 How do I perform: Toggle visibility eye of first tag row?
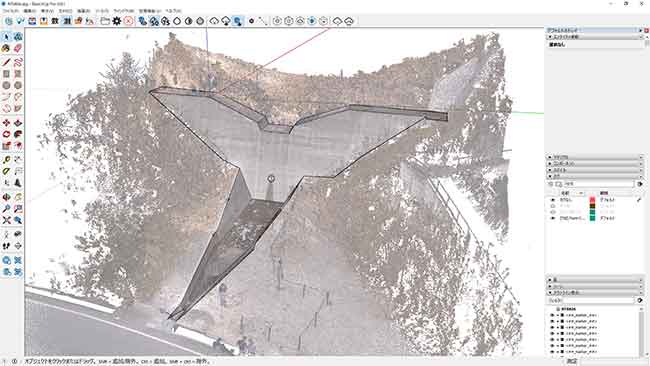tap(553, 200)
